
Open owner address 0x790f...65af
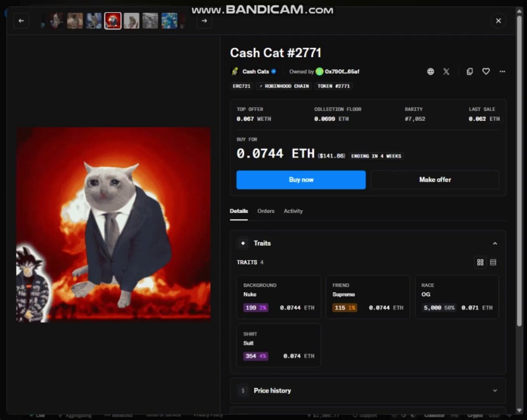pyautogui.click(x=342, y=72)
